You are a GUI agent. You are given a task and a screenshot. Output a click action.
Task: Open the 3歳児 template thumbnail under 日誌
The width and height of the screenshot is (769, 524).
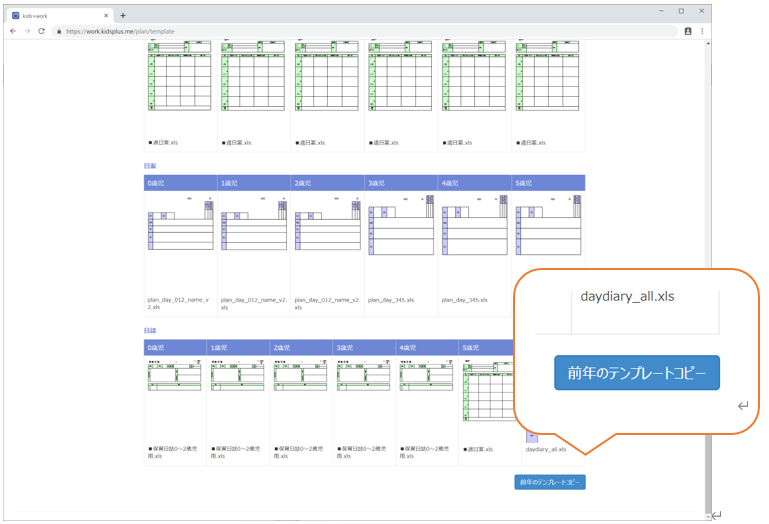pos(363,375)
